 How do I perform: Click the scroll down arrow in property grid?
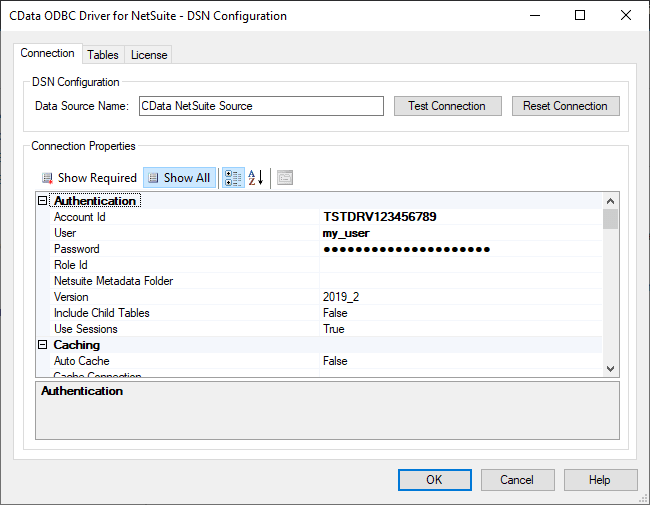click(610, 369)
